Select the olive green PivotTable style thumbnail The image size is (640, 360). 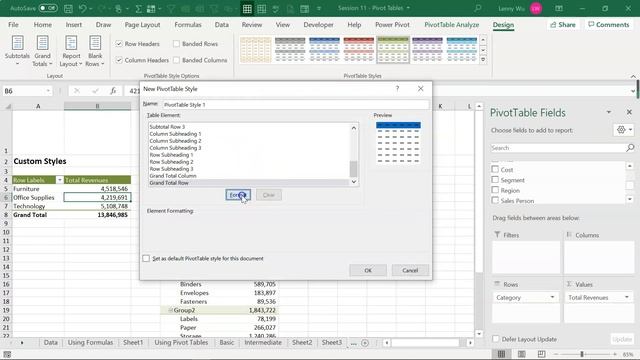click(x=393, y=50)
